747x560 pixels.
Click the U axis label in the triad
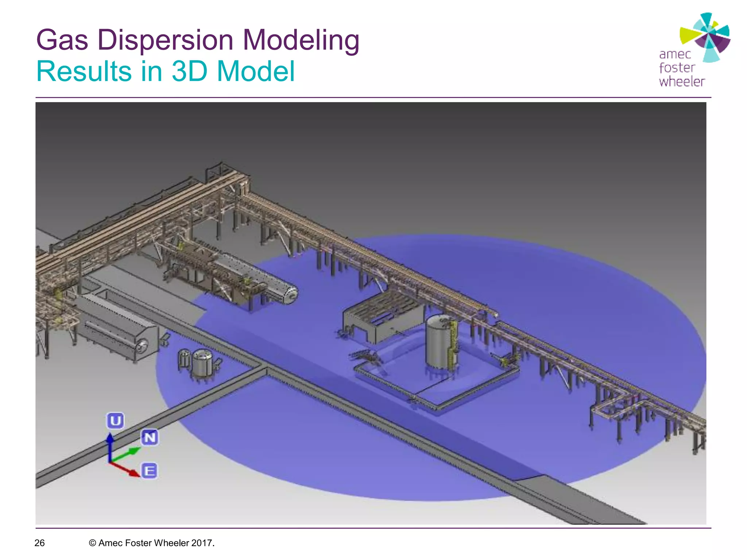pos(115,421)
